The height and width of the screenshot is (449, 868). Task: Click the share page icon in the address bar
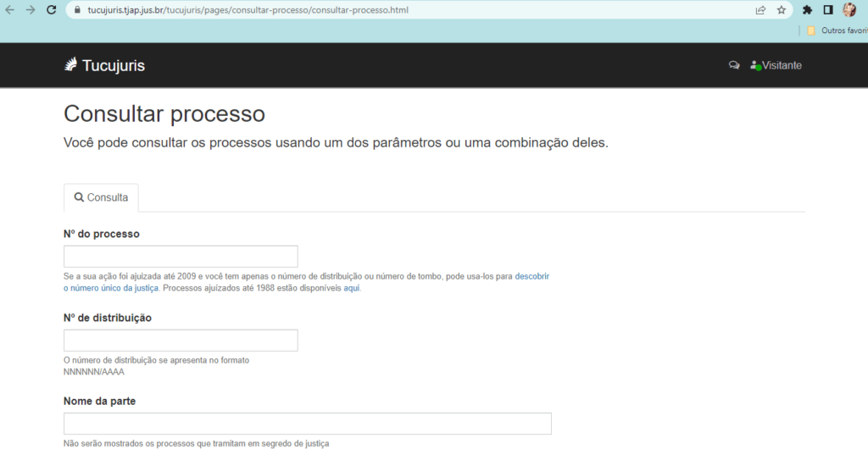[760, 10]
